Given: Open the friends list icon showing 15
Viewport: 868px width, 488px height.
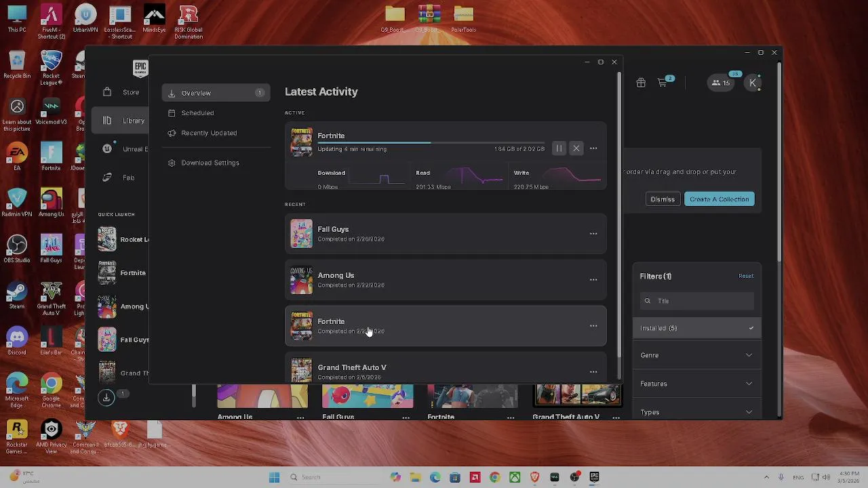Looking at the screenshot, I should [721, 83].
